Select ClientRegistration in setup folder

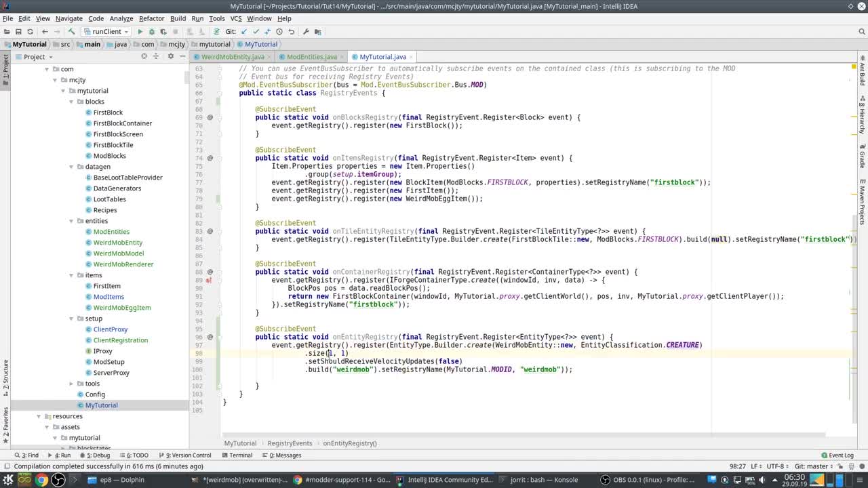tap(120, 340)
